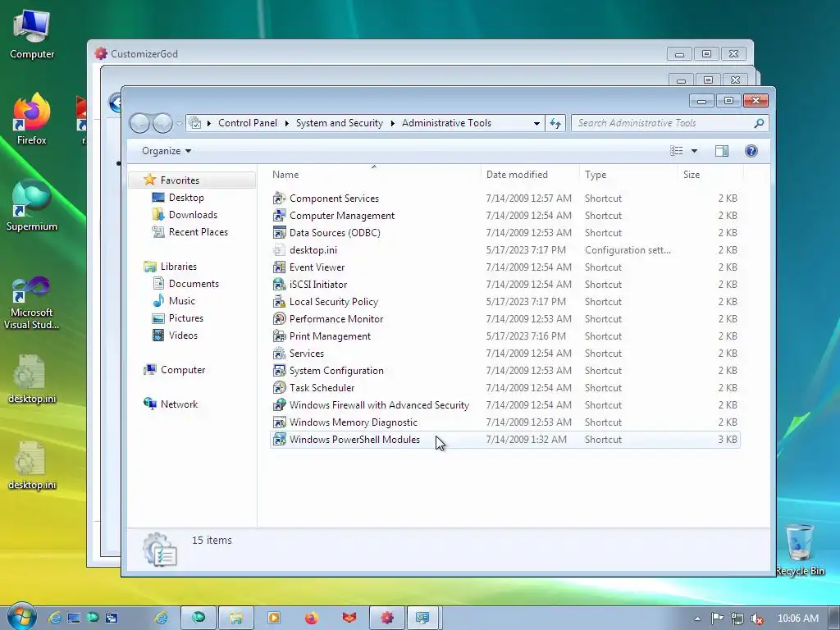Select the Component Services shortcut icon
This screenshot has width=840, height=630.
pos(279,199)
